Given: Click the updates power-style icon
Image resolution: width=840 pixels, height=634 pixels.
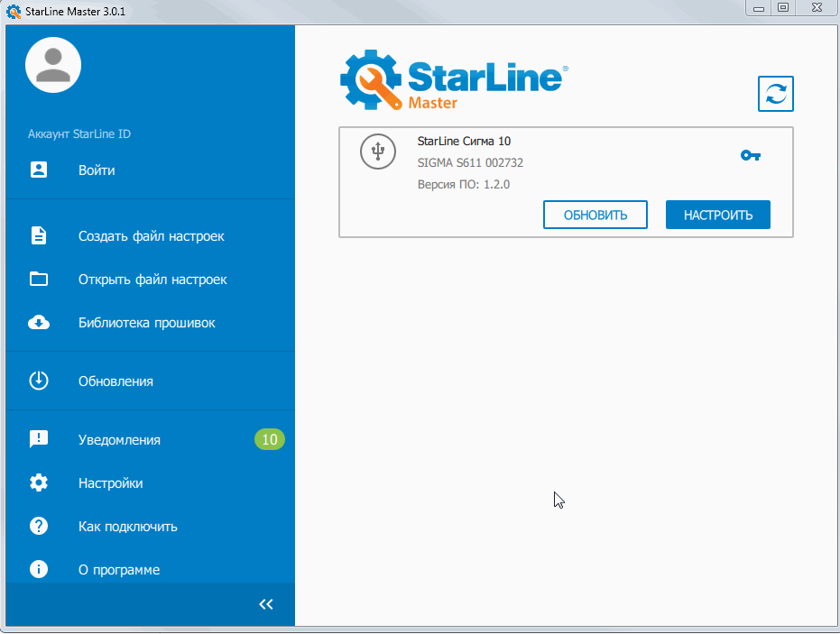Looking at the screenshot, I should (39, 381).
